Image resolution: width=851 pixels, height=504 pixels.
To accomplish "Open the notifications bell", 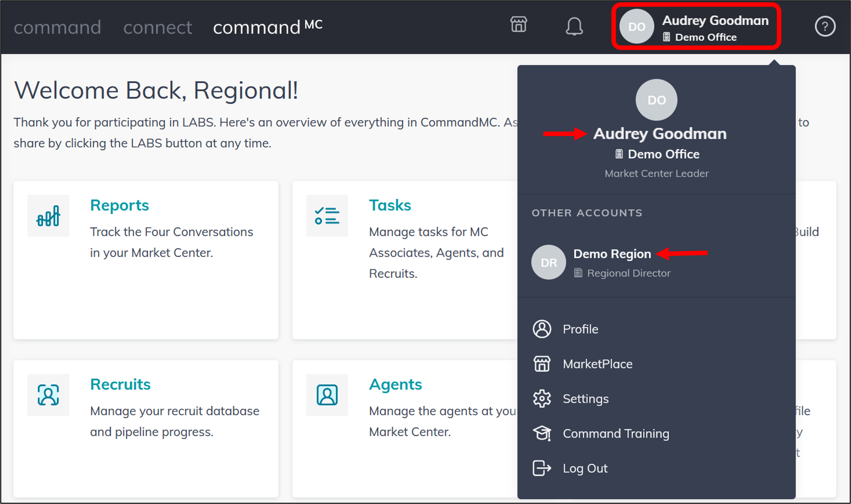I will tap(575, 26).
